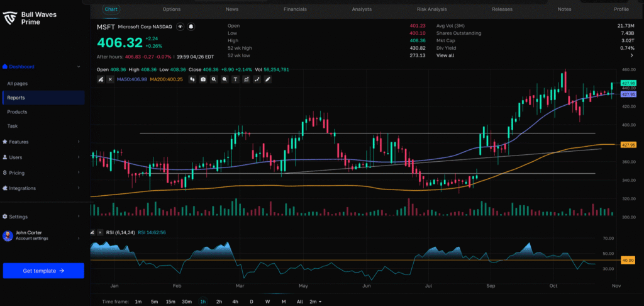Open indicator settings beside MA50 label
The height and width of the screenshot is (306, 644).
(x=100, y=79)
